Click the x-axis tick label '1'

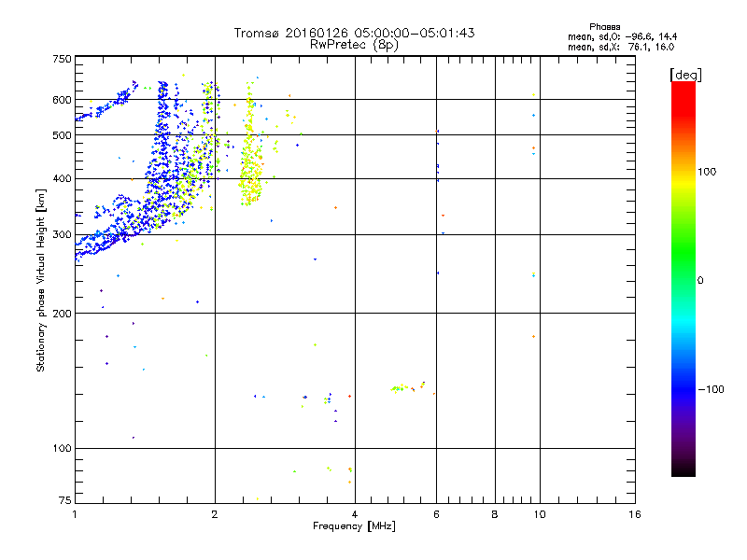coord(75,514)
